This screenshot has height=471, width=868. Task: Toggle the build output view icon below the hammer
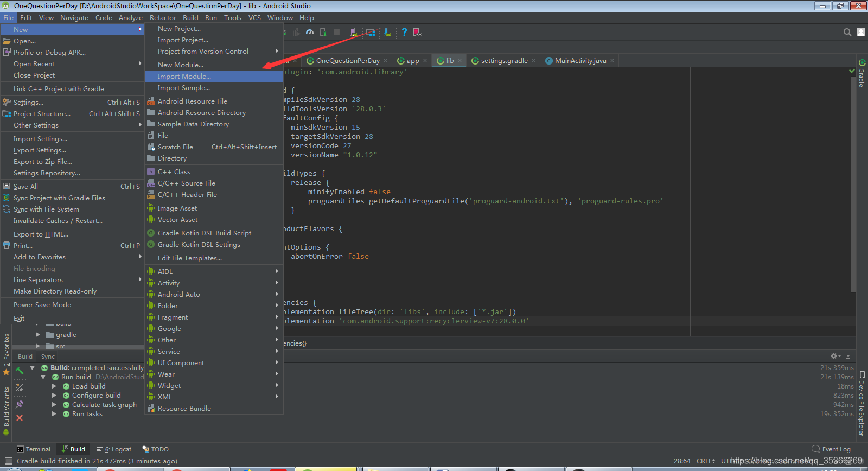click(x=20, y=387)
